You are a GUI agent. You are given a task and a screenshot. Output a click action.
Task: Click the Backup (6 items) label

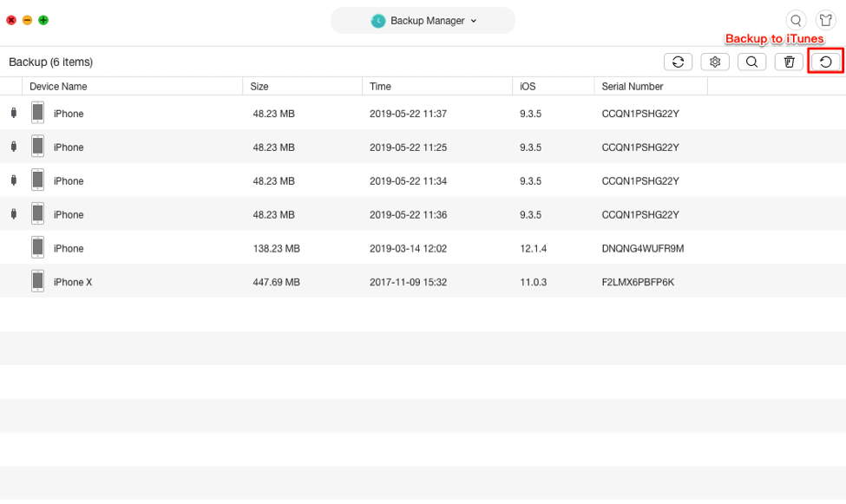click(50, 62)
